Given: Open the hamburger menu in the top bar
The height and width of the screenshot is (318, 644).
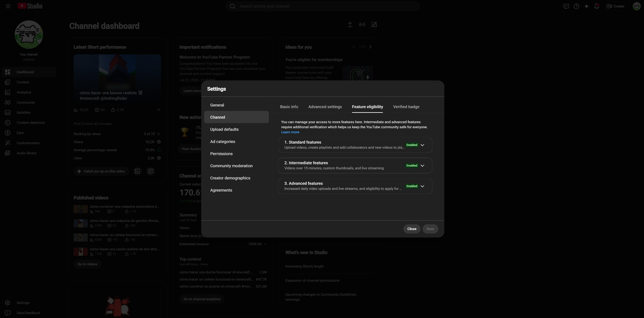Looking at the screenshot, I should tap(8, 6).
